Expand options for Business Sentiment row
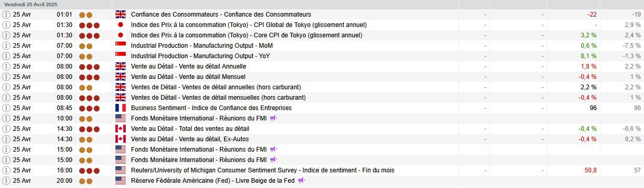644x188 pixels. [x=6, y=108]
